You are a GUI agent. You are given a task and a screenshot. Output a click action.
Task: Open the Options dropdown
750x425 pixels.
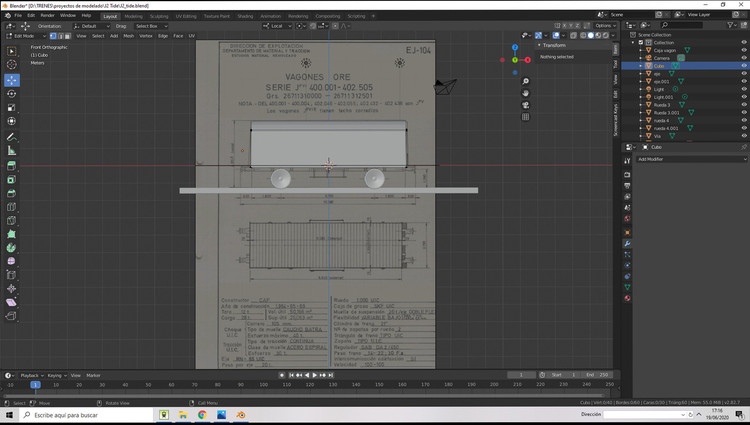click(x=605, y=26)
